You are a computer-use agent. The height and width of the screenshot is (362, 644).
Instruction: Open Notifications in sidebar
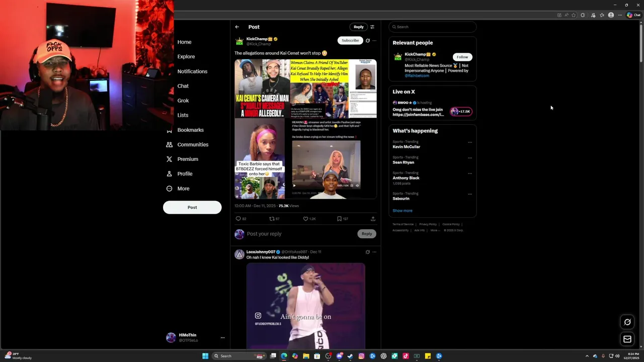point(192,71)
